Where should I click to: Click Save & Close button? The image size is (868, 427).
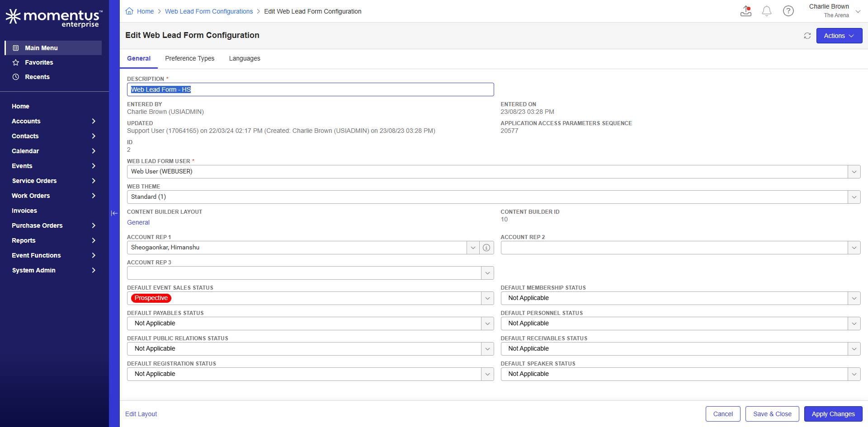tap(772, 414)
